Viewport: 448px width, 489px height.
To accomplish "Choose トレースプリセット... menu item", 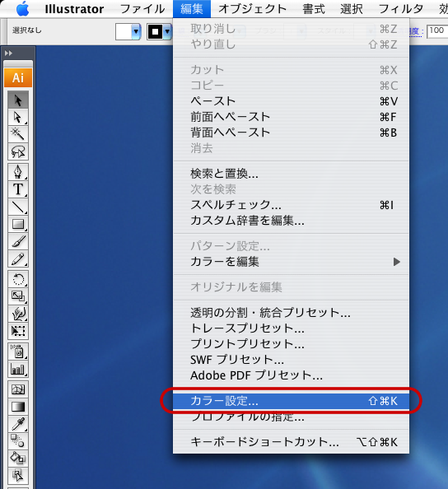I will point(291,328).
